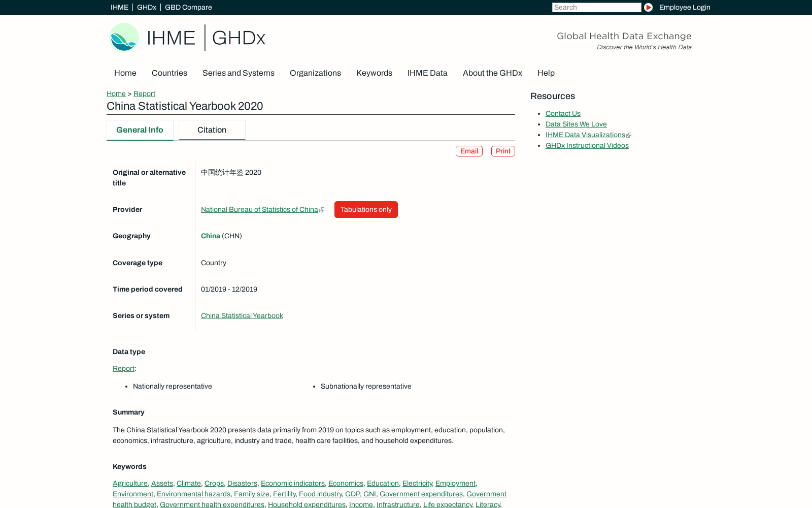Click the Income keyword
Screen dimensions: 812x508
click(361, 505)
